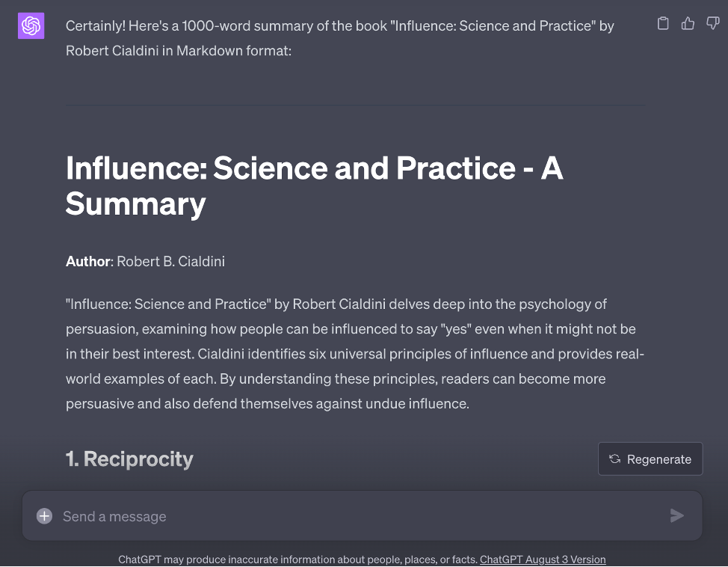This screenshot has width=728, height=567.
Task: Click the author name "Robert B. Cialdini"
Action: 170,262
